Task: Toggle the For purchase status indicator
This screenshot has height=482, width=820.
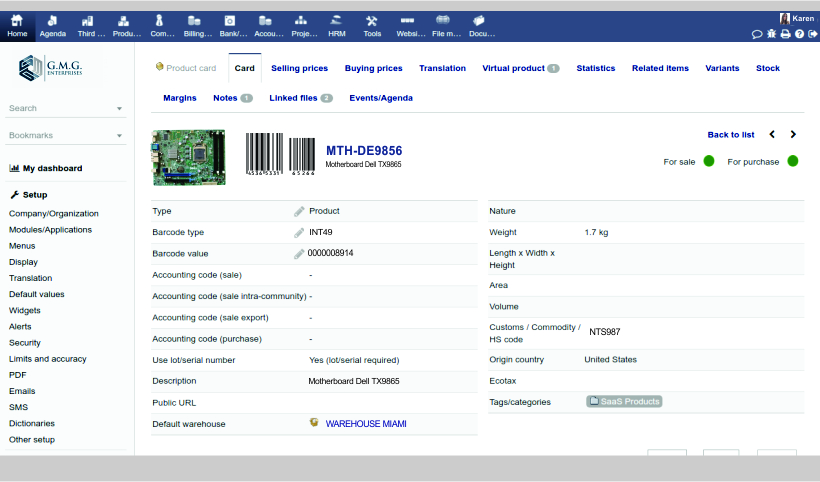Action: point(792,161)
